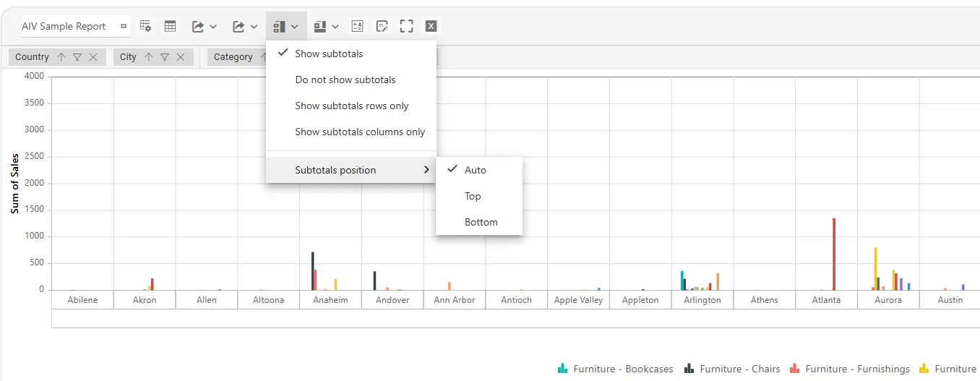Sort the Country field ascending arrow
The image size is (980, 381).
pyautogui.click(x=61, y=57)
